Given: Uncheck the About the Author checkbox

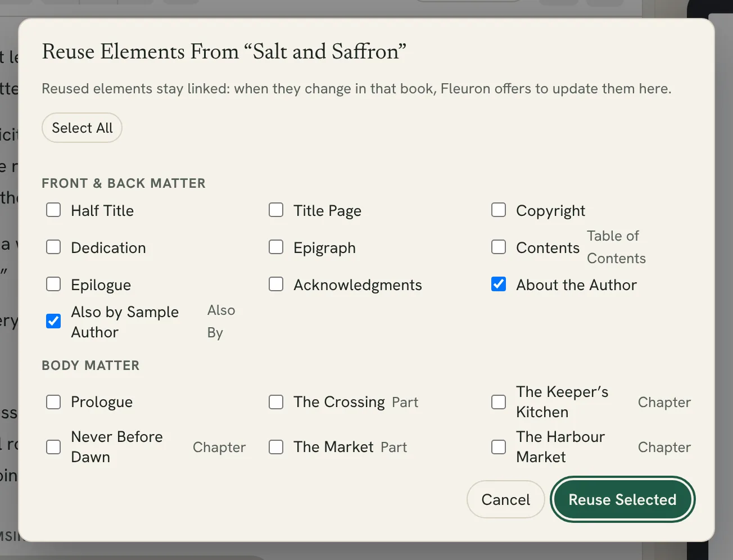Looking at the screenshot, I should click(x=499, y=284).
